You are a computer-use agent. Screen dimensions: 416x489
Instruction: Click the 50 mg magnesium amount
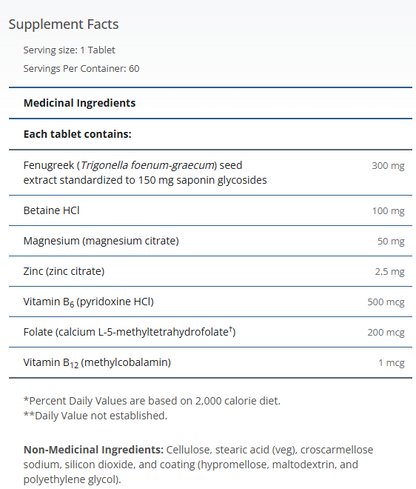391,241
